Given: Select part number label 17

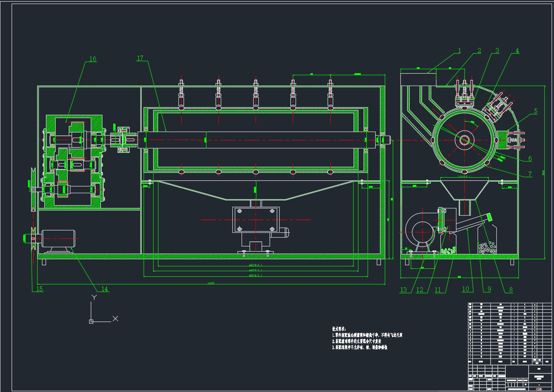Looking at the screenshot, I should pyautogui.click(x=140, y=58).
